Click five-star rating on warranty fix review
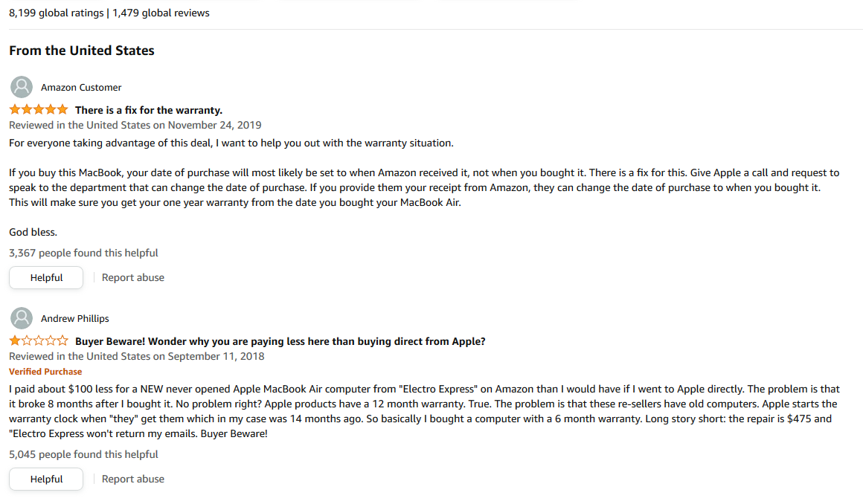The width and height of the screenshot is (863, 504). [39, 109]
